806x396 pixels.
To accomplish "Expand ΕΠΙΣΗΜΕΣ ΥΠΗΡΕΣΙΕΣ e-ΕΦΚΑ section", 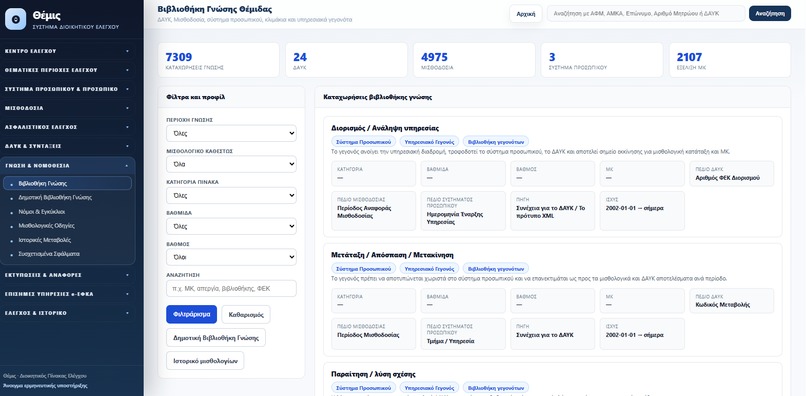I will pos(67,294).
